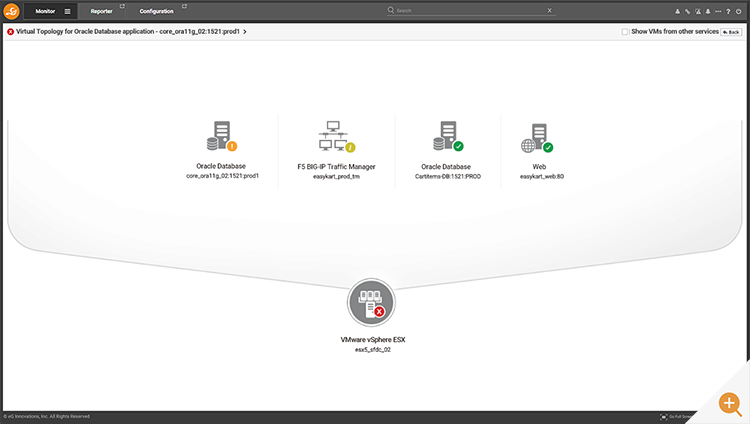Viewport: 750px width, 424px height.
Task: Expand the chevron after core_ora11g_02:1521:prod1 title
Action: [245, 32]
